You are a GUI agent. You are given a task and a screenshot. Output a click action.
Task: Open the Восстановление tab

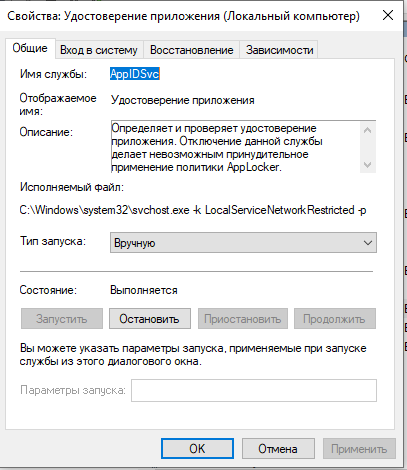tap(191, 50)
